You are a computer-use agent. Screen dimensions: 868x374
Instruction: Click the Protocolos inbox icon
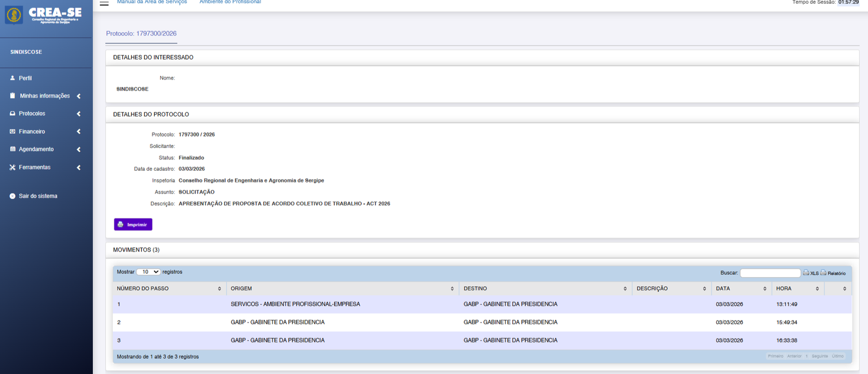click(x=12, y=114)
